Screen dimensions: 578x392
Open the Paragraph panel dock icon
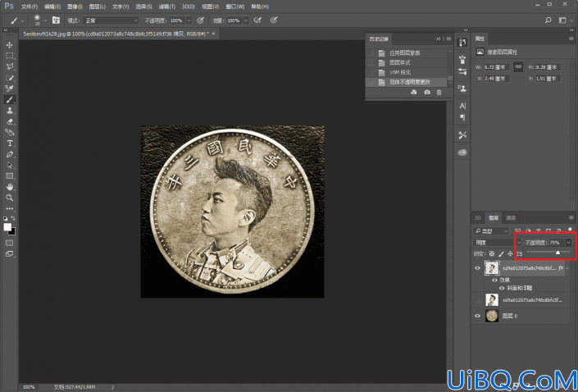pos(462,117)
